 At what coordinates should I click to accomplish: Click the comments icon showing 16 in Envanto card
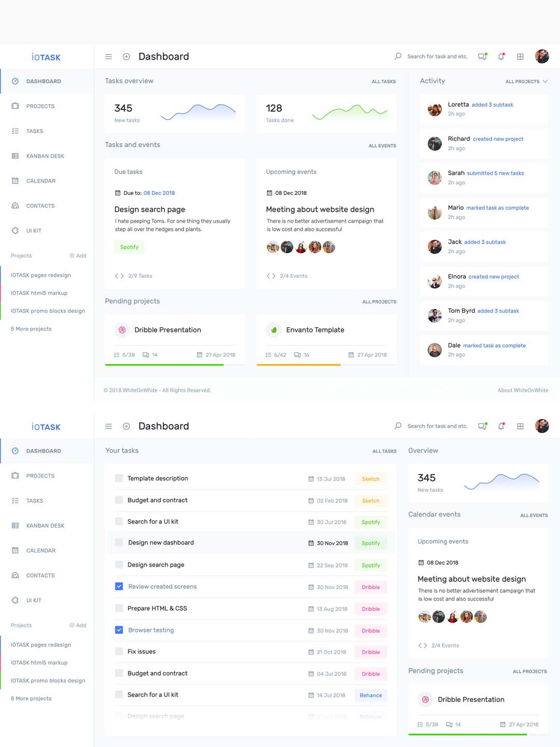point(297,355)
